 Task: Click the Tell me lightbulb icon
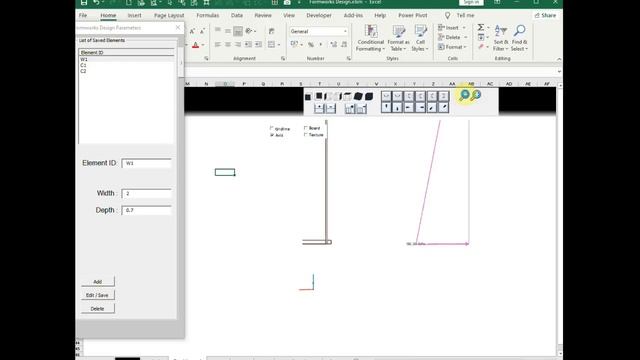coord(447,16)
